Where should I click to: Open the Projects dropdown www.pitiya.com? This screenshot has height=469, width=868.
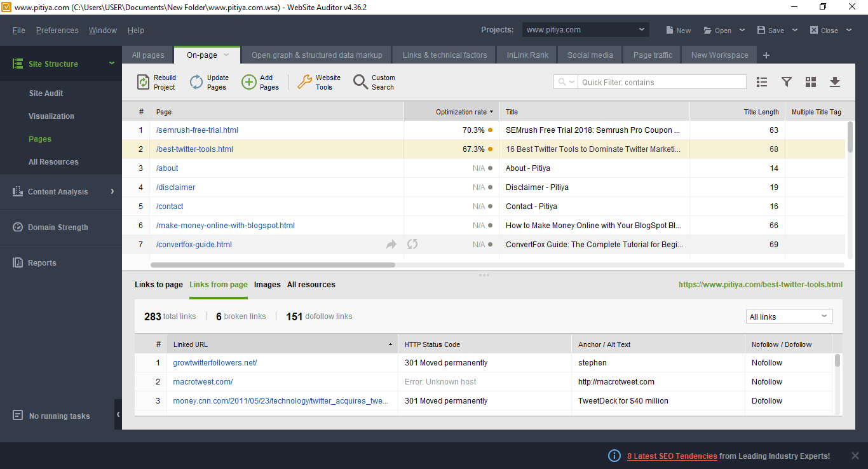click(585, 30)
